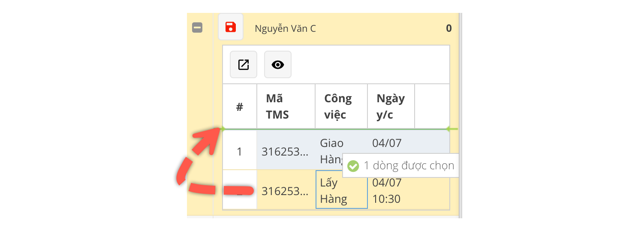Click the # column header

[240, 107]
